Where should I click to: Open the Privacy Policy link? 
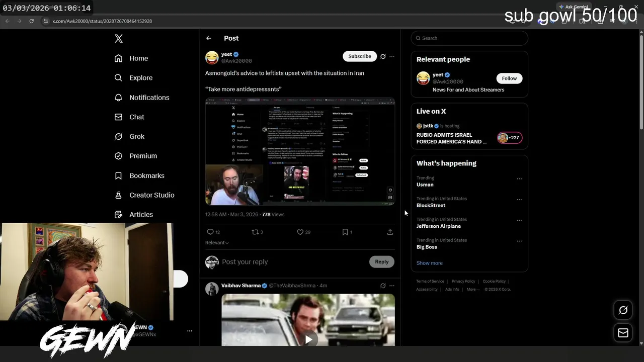click(463, 282)
